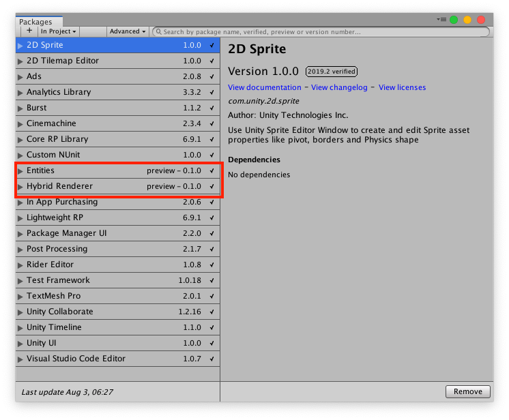This screenshot has width=509, height=420.
Task: Click version 3.3.2 of Analytics Library
Action: [192, 92]
